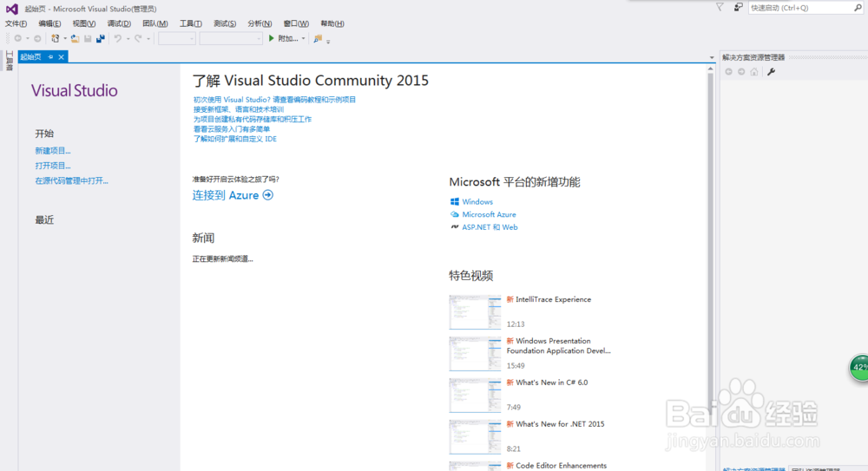Open the What's New in C# 6.0 thumbnail
This screenshot has width=868, height=471.
pyautogui.click(x=475, y=396)
